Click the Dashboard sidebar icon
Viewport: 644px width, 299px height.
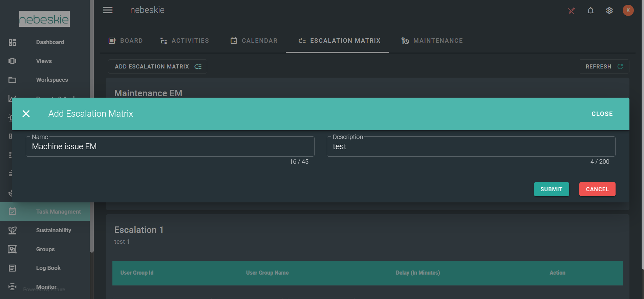click(13, 42)
